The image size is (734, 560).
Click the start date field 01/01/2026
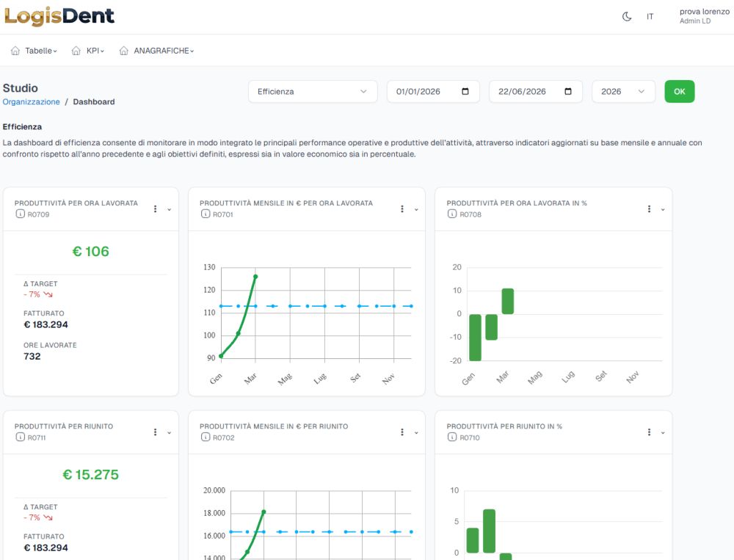433,91
